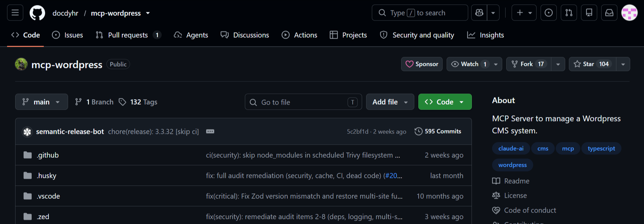Open the Discussions tab

click(x=245, y=35)
